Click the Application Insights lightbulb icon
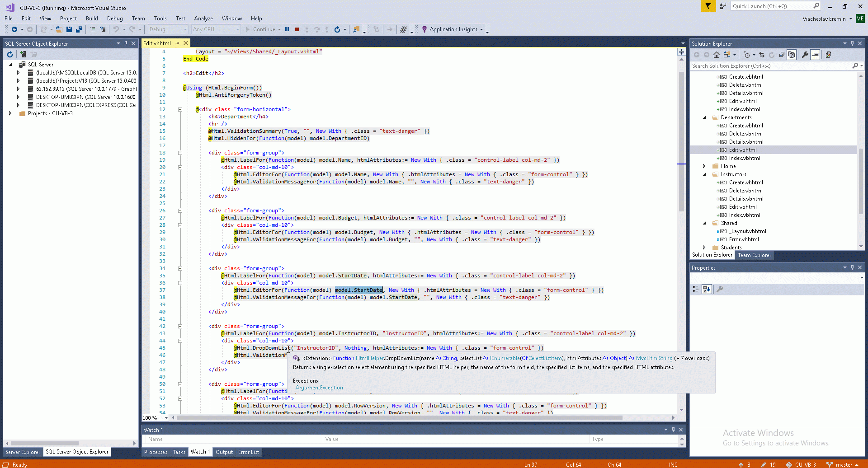Screen dimensions: 868x468 tap(424, 29)
